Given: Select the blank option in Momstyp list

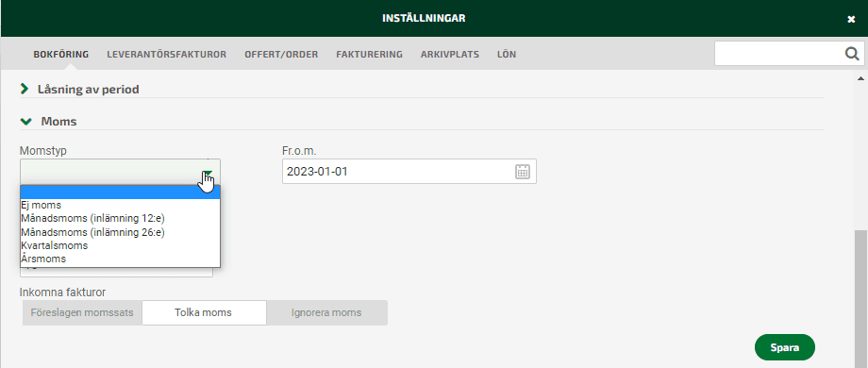Looking at the screenshot, I should click(x=120, y=192).
